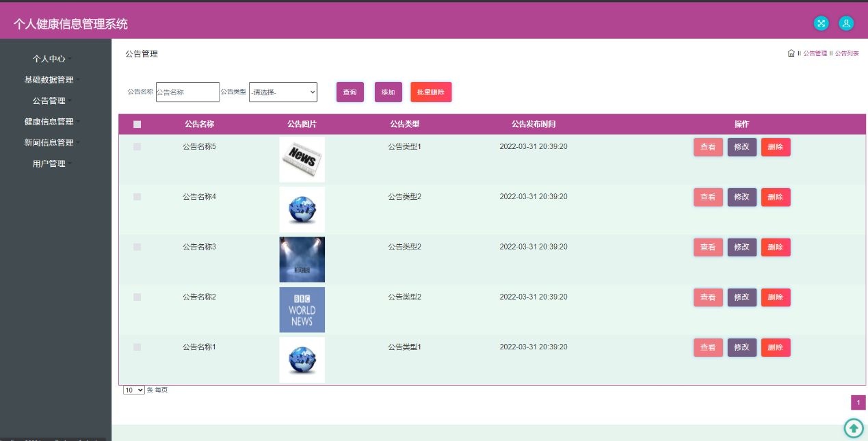Click the 公告发布时间 column header
This screenshot has width=868, height=441.
click(x=534, y=124)
